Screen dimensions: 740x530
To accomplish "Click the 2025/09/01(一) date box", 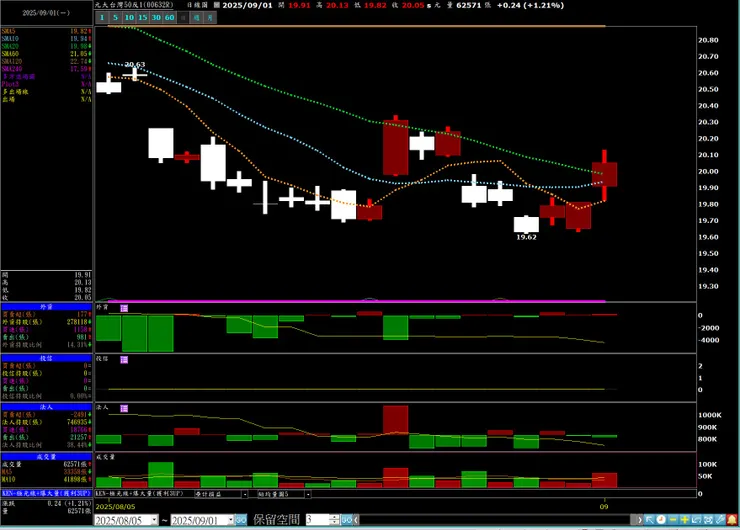I will pyautogui.click(x=46, y=13).
